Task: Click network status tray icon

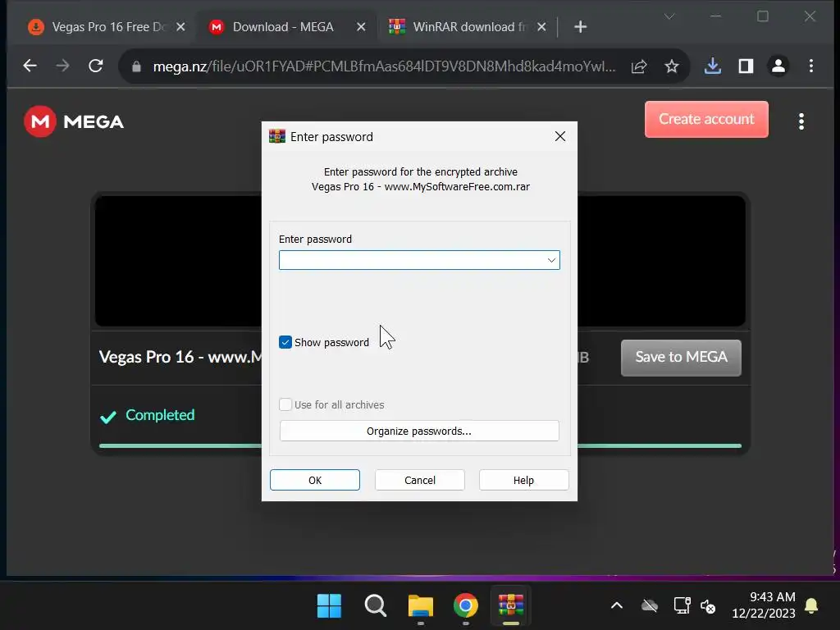Action: coord(682,606)
